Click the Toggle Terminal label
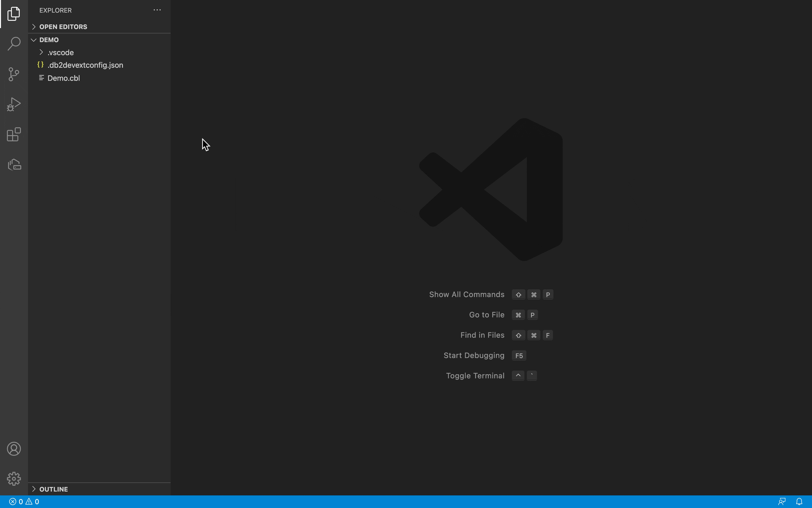This screenshot has height=508, width=812. (x=475, y=376)
